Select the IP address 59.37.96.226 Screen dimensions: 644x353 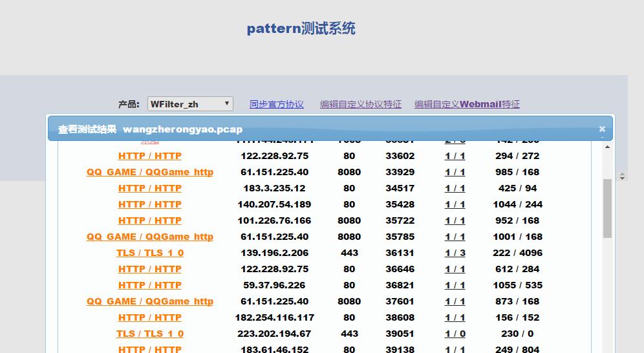(x=274, y=285)
